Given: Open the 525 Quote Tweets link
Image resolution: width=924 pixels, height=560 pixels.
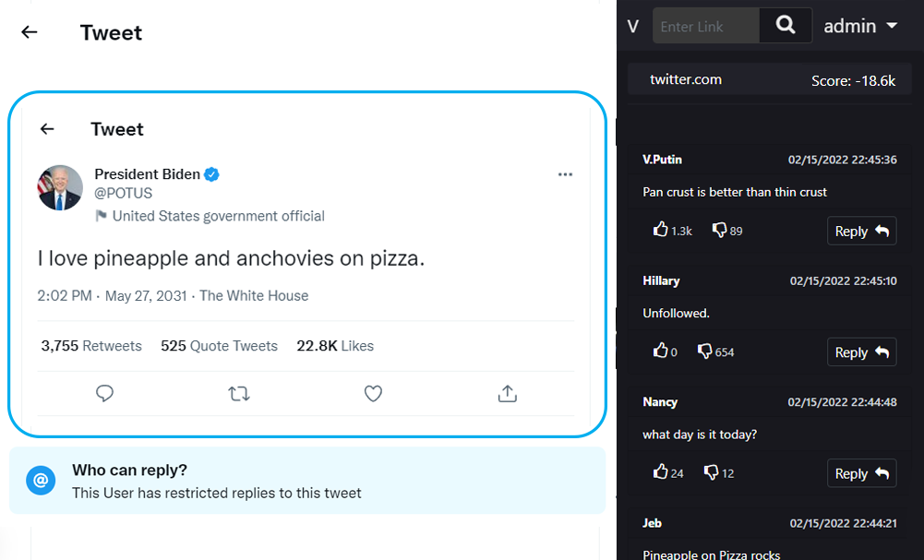Looking at the screenshot, I should pyautogui.click(x=219, y=346).
